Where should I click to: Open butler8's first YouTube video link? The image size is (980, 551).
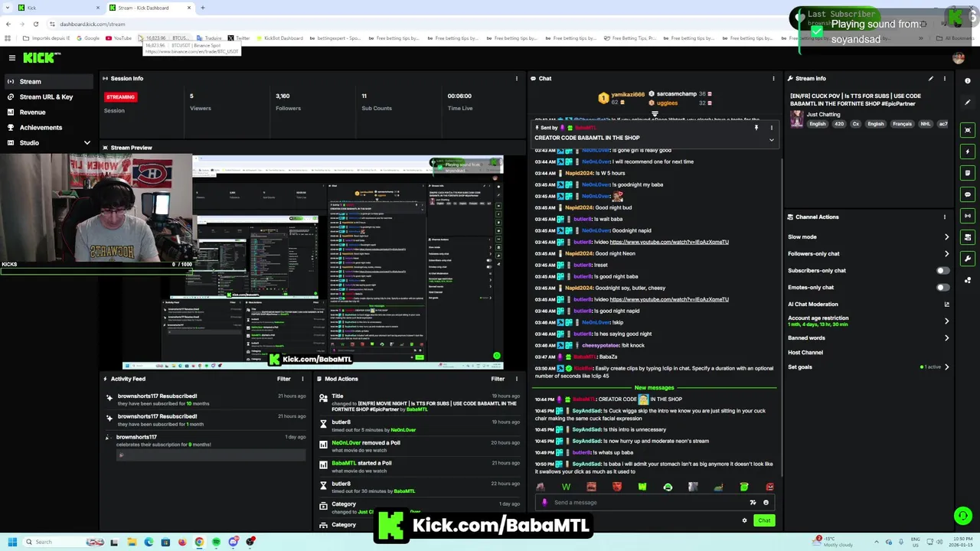[x=669, y=242]
